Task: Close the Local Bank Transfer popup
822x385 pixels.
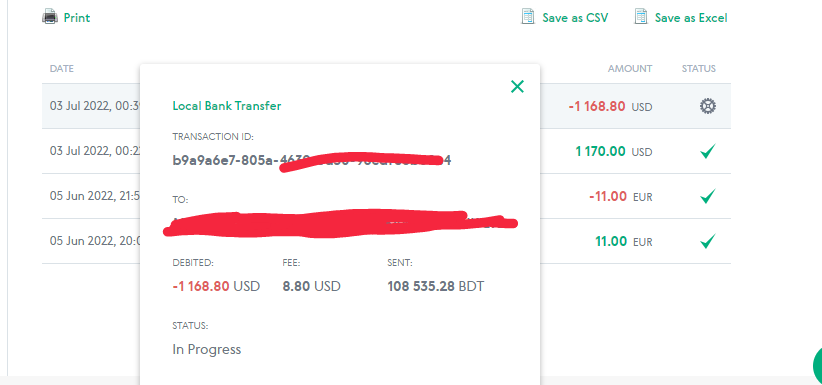Action: 517,87
